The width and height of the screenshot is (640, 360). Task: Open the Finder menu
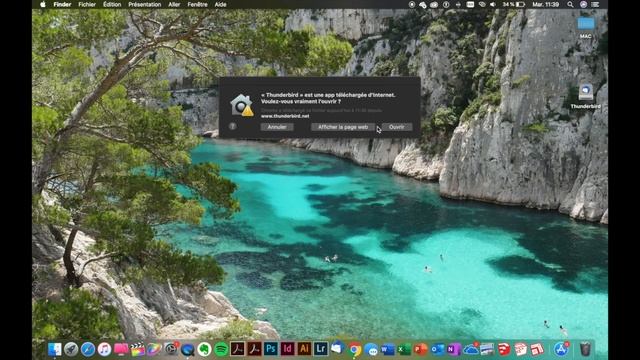point(62,4)
